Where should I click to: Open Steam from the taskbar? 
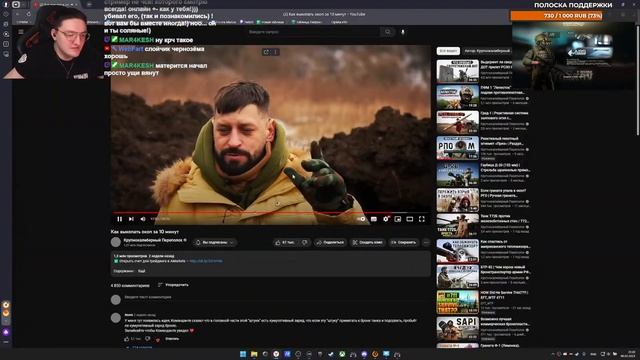pos(331,354)
